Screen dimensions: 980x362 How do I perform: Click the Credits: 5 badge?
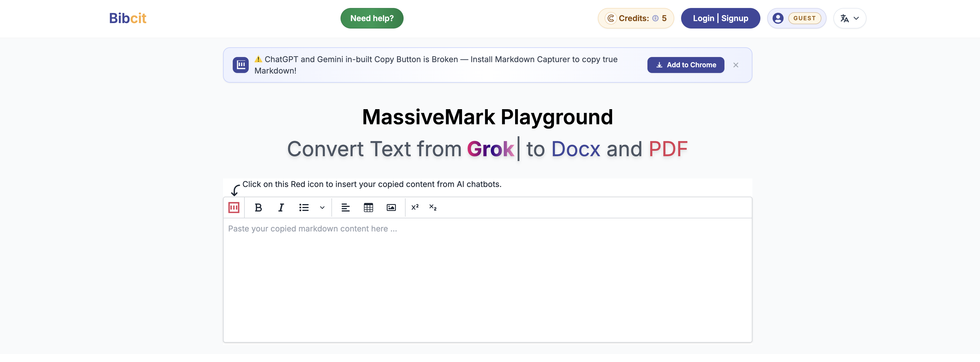click(636, 18)
